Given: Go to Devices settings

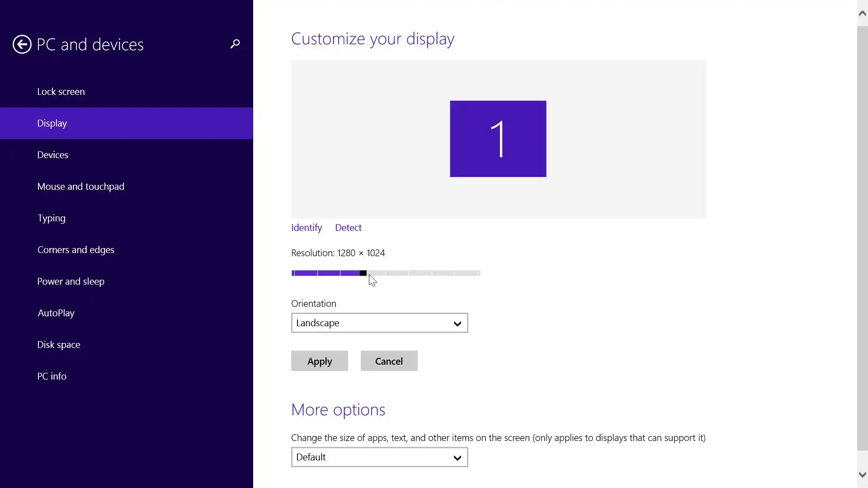Looking at the screenshot, I should point(53,155).
